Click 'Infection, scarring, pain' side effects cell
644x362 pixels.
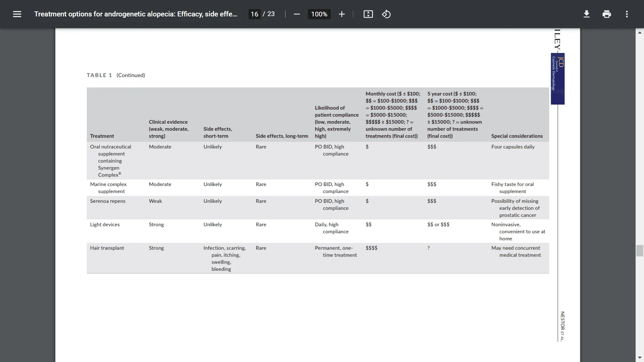[x=225, y=258]
